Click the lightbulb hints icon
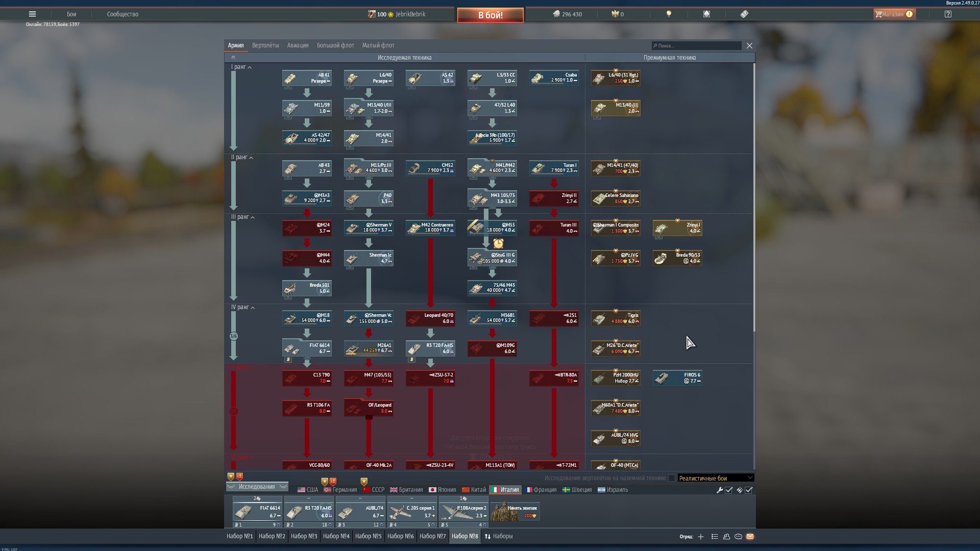Screen dimensions: 980x551 (x=669, y=14)
